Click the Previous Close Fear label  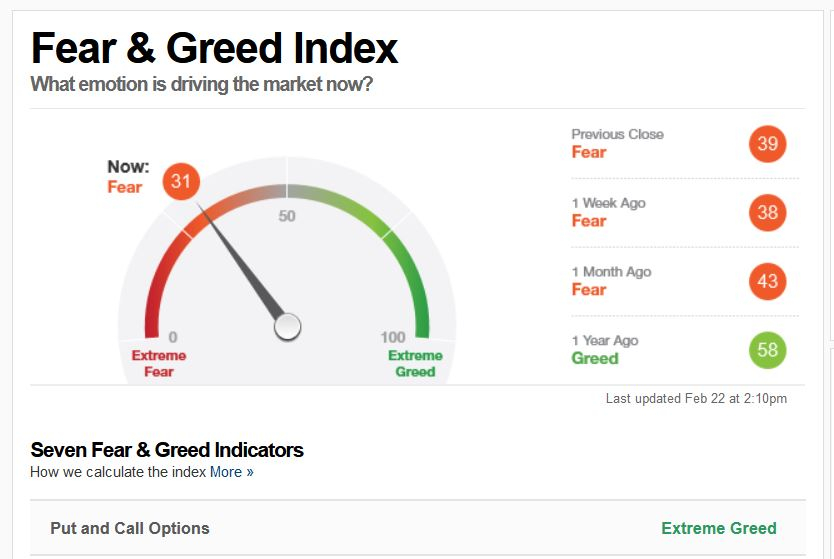(x=589, y=152)
